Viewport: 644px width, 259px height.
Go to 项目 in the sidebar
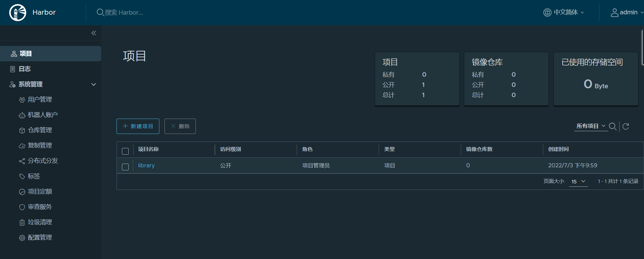[x=50, y=54]
